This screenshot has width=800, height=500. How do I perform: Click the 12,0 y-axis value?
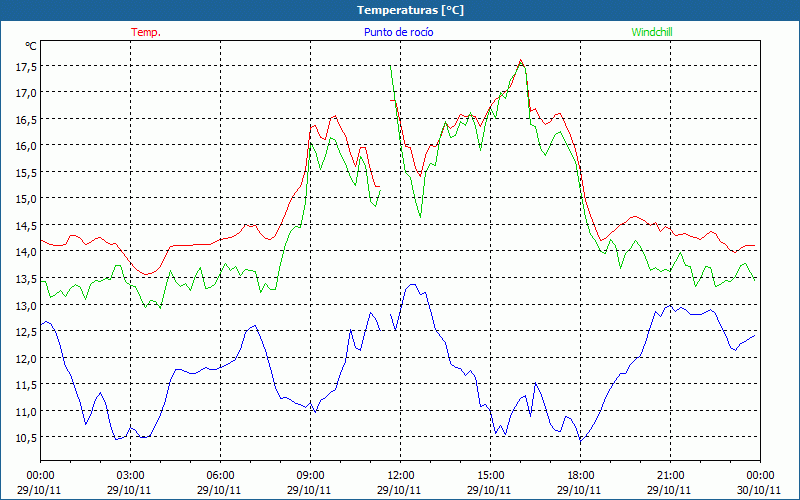click(27, 358)
